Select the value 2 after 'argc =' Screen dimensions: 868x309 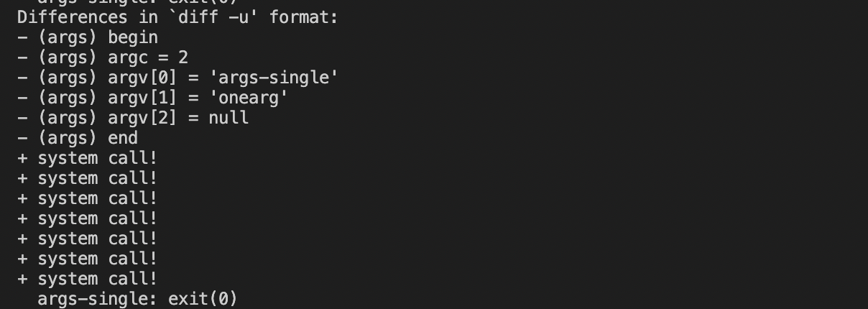coord(183,57)
